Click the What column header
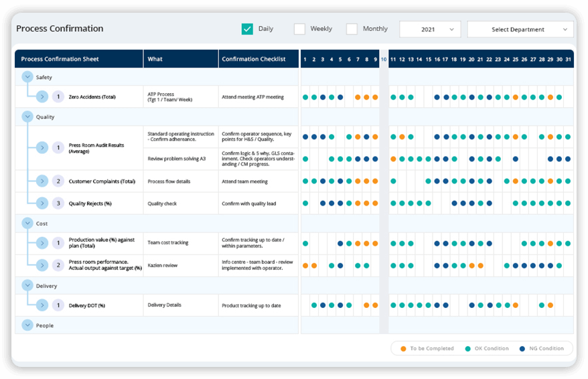588x379 pixels. (155, 59)
